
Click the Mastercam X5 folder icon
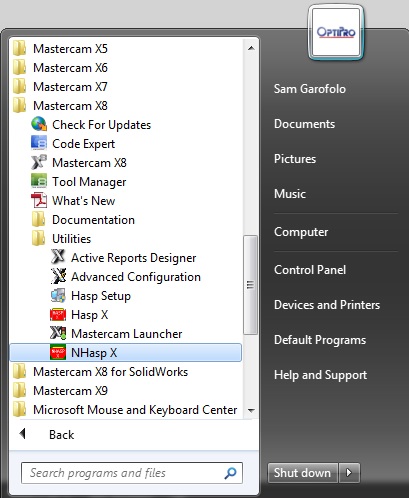[19, 48]
